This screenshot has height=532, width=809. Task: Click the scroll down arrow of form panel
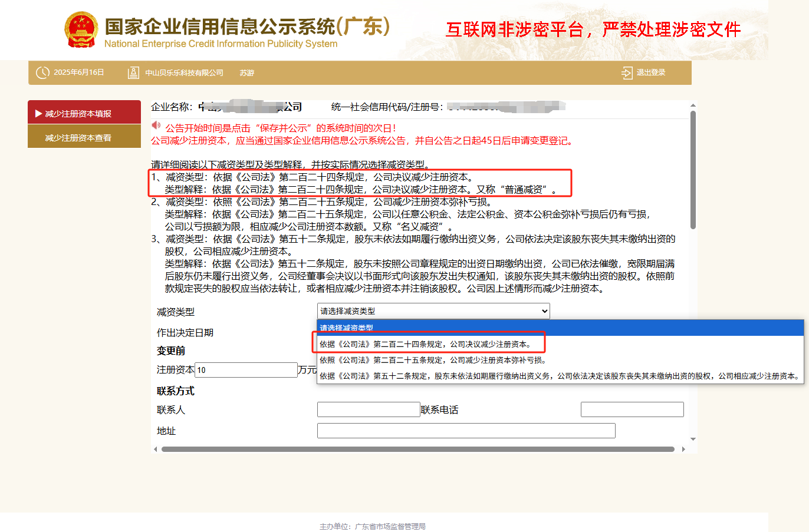coord(693,439)
